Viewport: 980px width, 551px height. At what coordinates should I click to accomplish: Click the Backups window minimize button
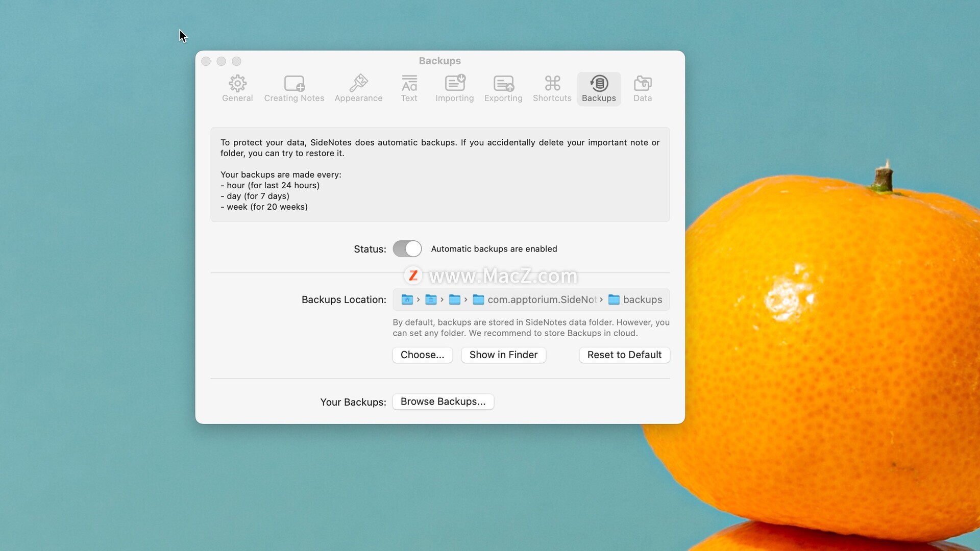pyautogui.click(x=221, y=61)
